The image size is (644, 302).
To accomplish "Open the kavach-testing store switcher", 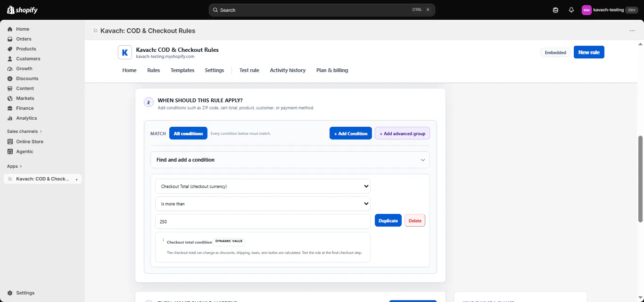I will (610, 10).
